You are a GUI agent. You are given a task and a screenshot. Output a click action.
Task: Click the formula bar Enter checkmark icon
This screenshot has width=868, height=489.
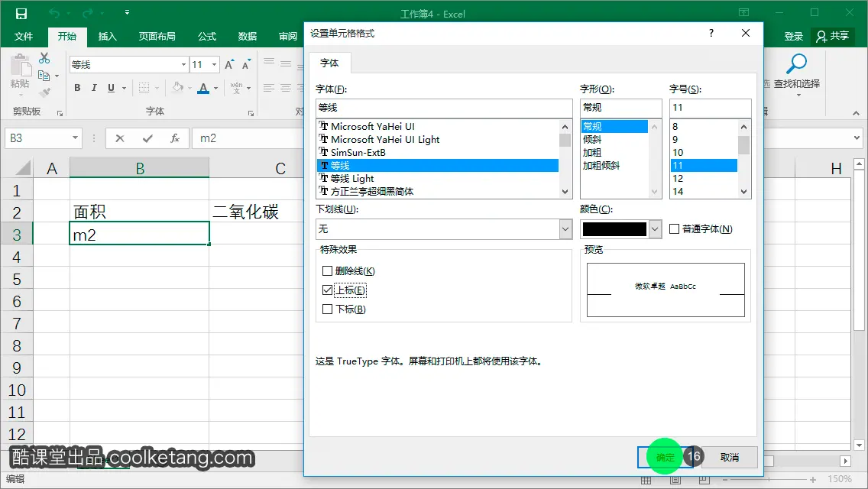click(147, 138)
